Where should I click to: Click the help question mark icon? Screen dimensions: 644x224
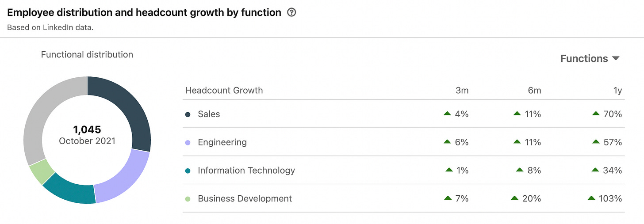pyautogui.click(x=291, y=13)
